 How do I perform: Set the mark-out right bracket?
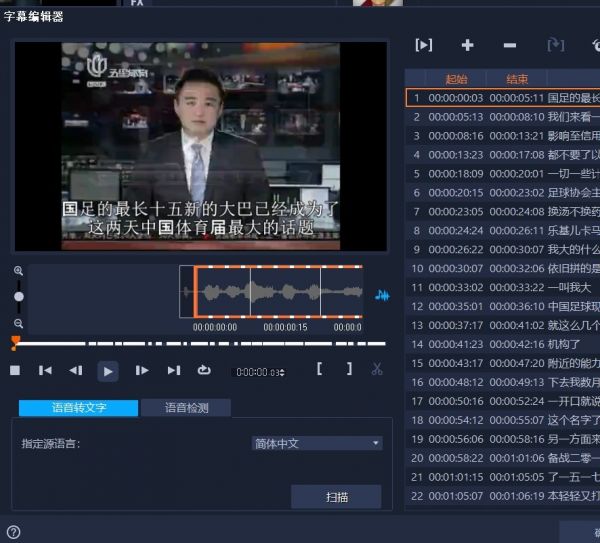click(349, 369)
